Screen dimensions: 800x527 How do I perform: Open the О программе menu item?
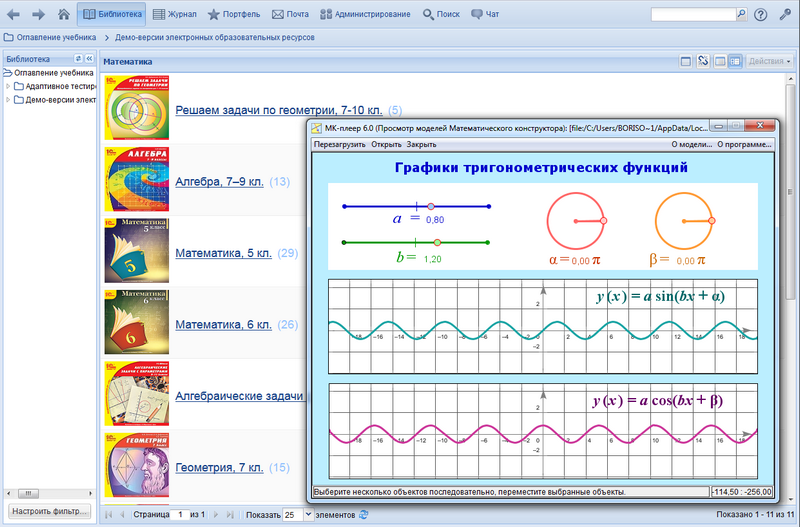[x=745, y=144]
